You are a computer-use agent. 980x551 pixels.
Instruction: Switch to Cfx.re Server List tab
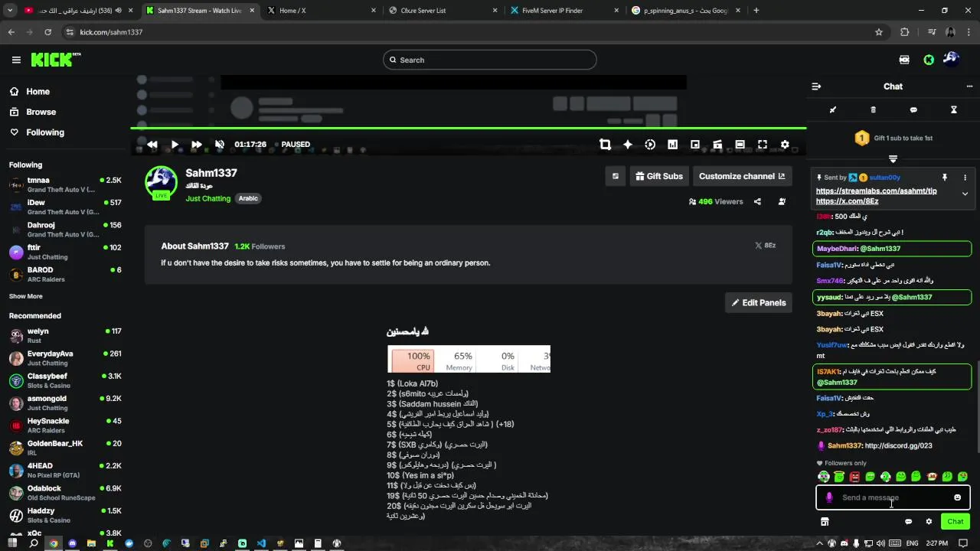[x=443, y=11]
